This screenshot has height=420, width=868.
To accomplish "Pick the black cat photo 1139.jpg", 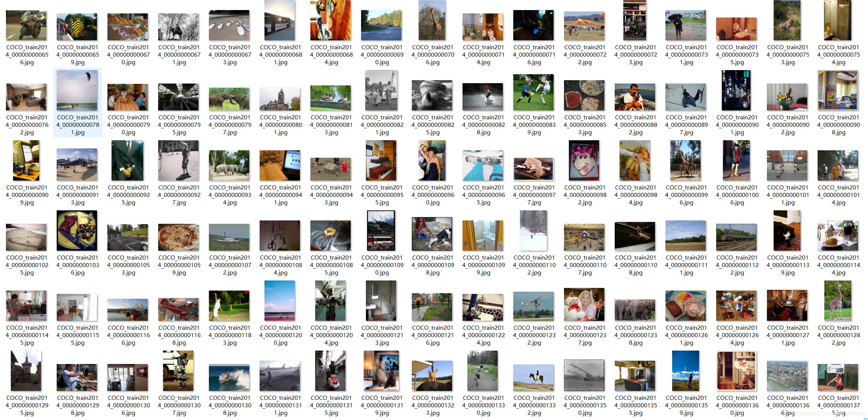I will (787, 231).
